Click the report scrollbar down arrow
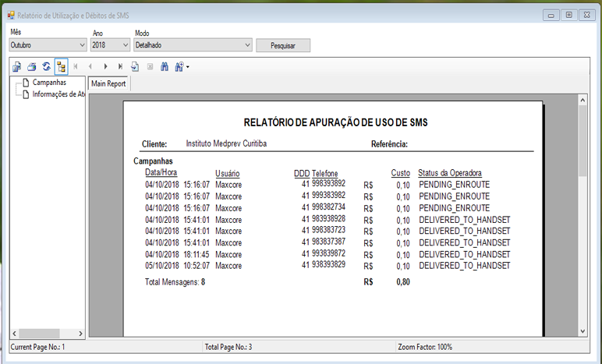This screenshot has height=364, width=602. 582,331
